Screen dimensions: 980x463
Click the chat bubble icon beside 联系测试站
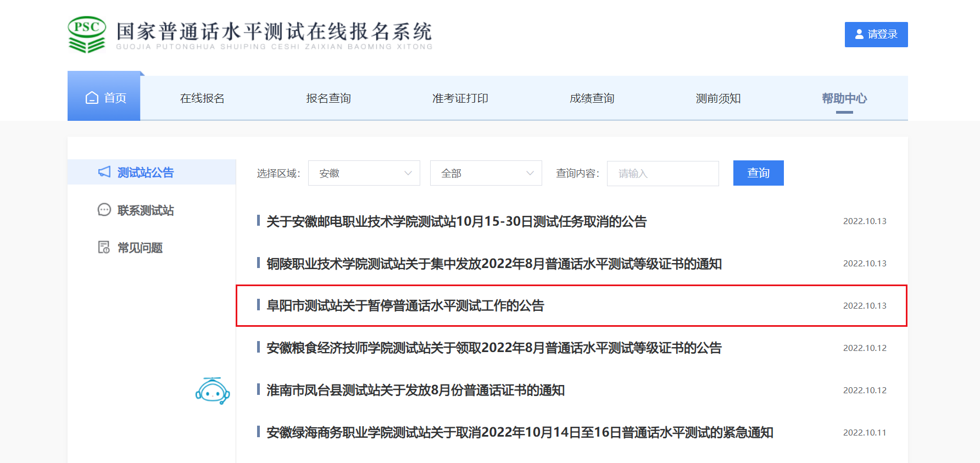[104, 210]
